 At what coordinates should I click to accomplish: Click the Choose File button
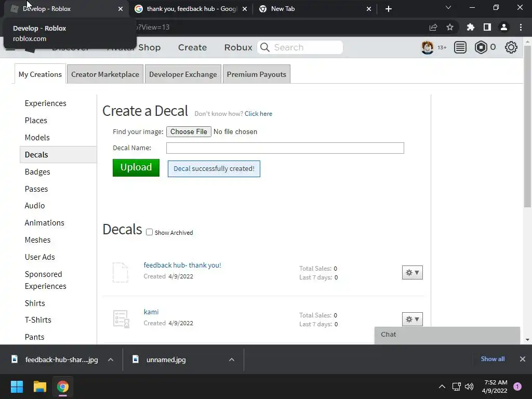(x=189, y=131)
